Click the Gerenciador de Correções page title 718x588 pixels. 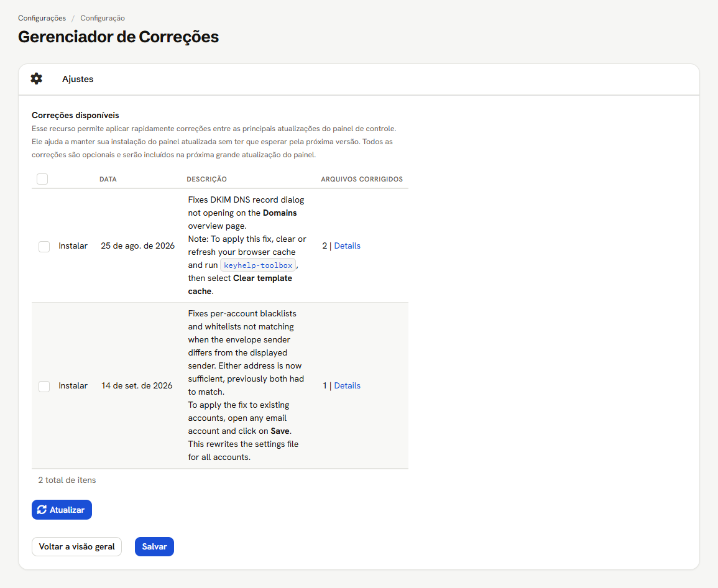[x=118, y=37]
